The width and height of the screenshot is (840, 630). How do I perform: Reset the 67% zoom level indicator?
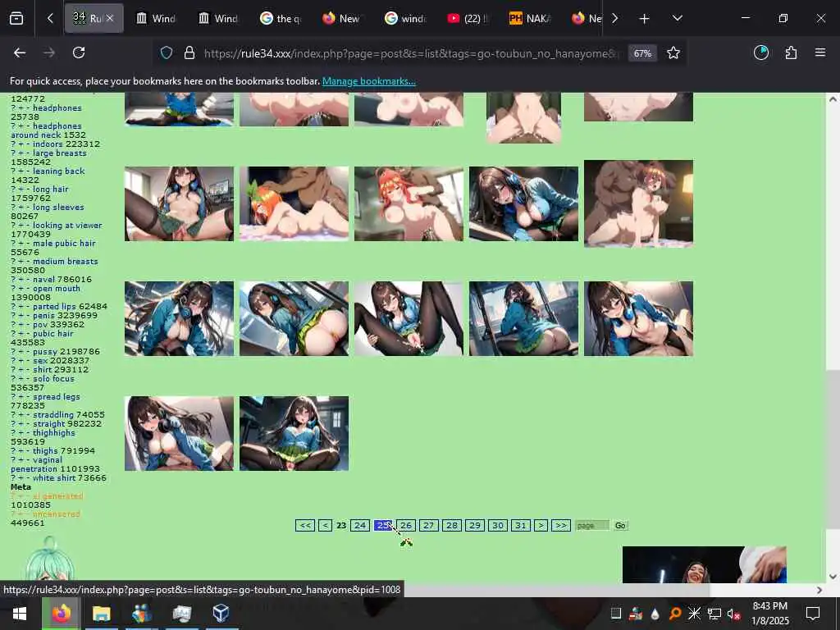coord(642,53)
